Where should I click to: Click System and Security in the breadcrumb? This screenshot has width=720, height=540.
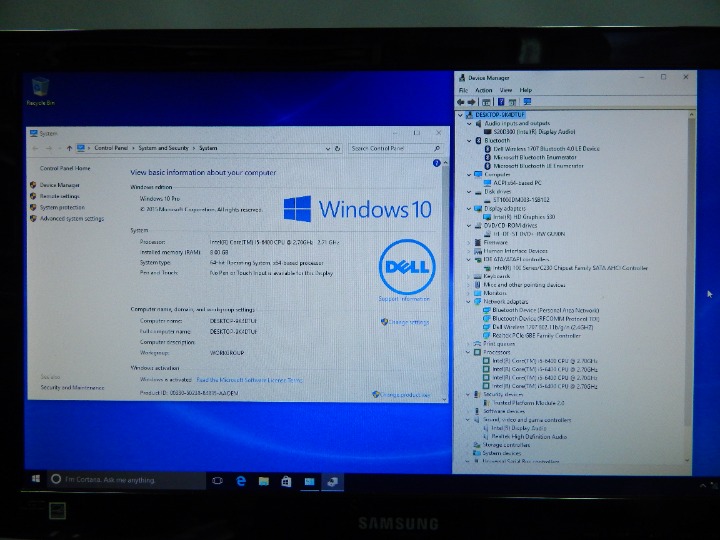(x=163, y=148)
